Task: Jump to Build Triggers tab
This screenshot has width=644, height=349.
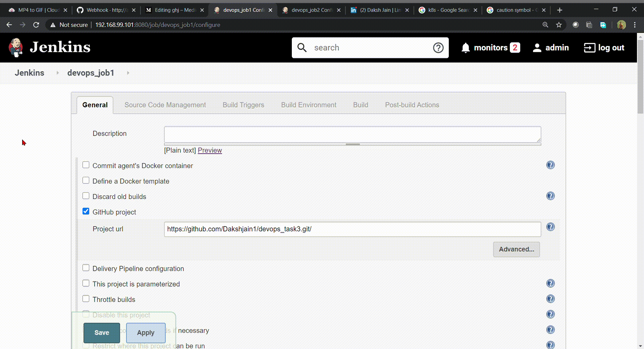Action: (244, 105)
